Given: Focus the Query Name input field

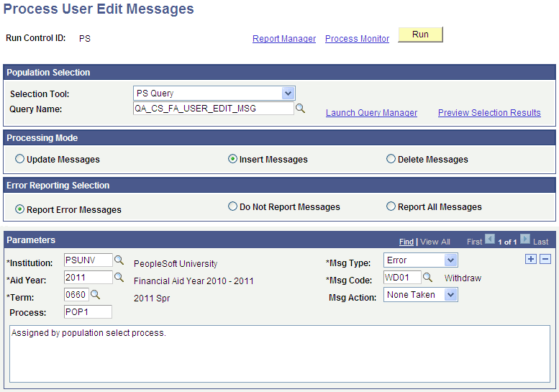Looking at the screenshot, I should click(214, 109).
